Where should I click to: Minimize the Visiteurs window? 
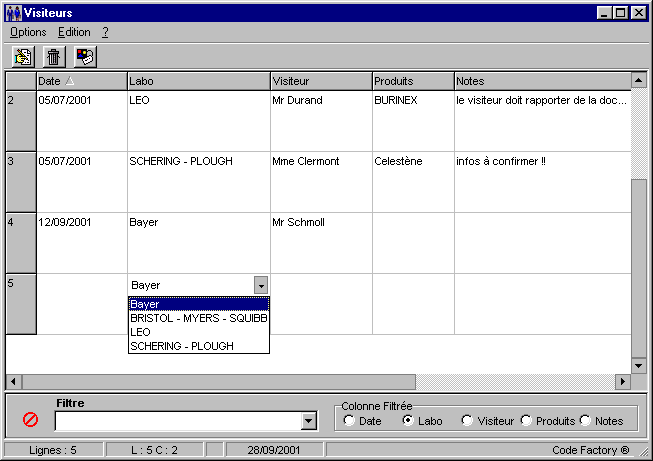point(604,13)
